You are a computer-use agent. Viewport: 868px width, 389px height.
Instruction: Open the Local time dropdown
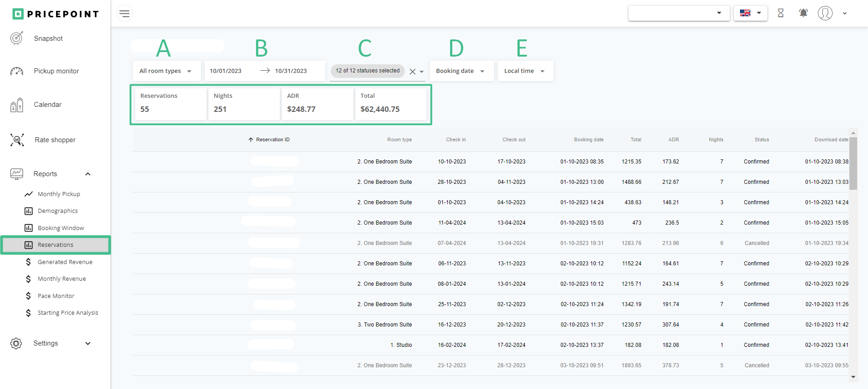[x=525, y=71]
